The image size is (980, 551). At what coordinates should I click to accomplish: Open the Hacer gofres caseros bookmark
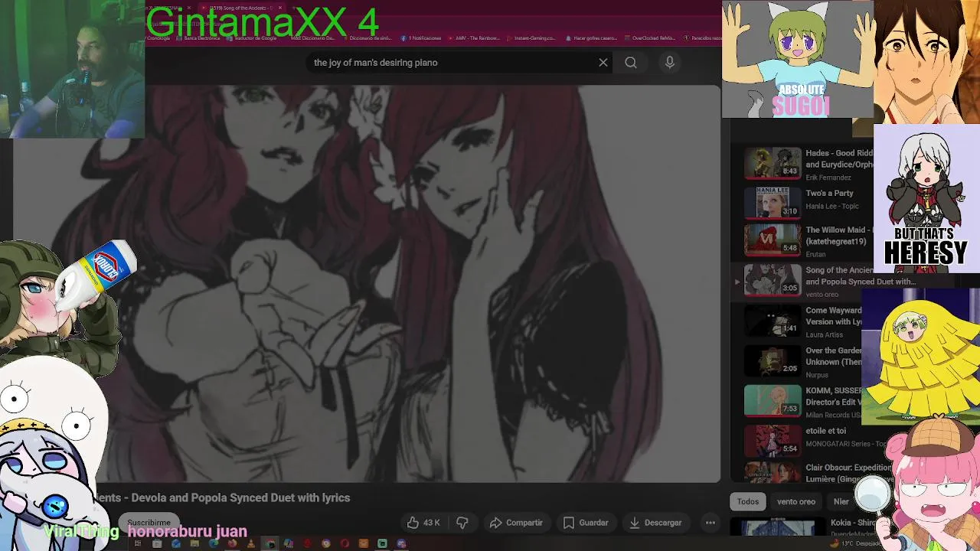click(590, 38)
